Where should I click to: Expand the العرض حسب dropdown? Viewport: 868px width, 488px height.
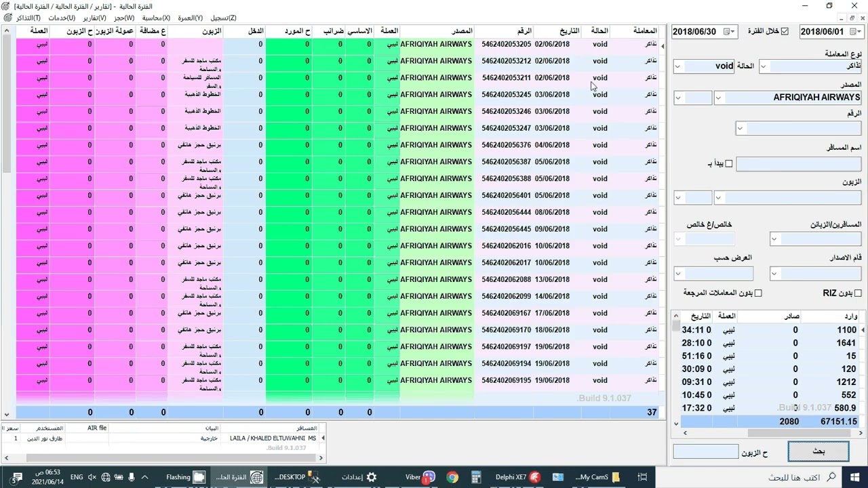coord(678,273)
